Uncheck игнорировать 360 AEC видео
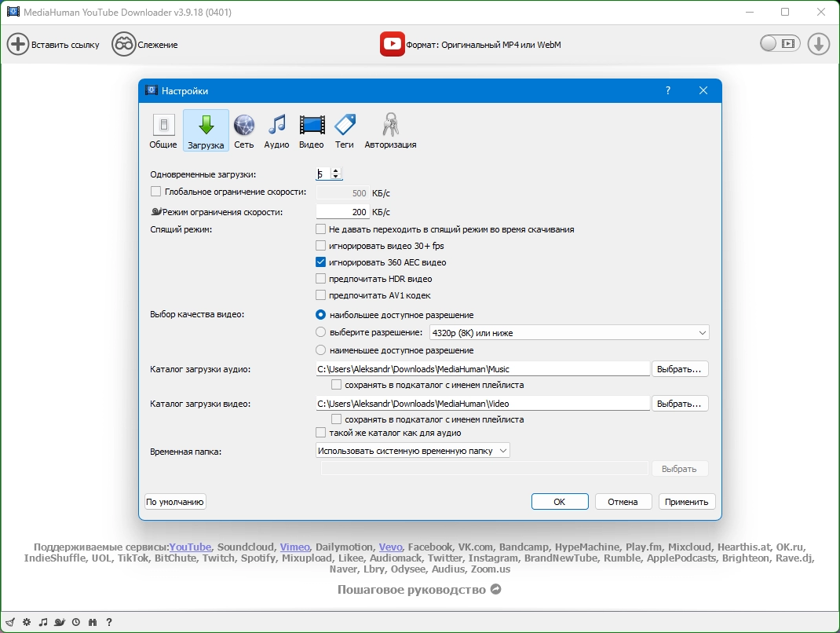Image resolution: width=840 pixels, height=633 pixels. click(x=320, y=262)
